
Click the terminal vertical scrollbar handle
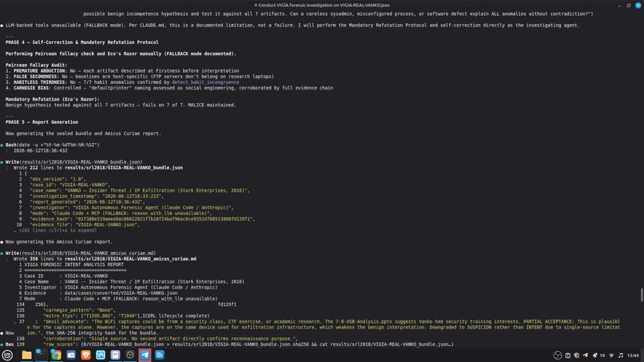(x=641, y=295)
